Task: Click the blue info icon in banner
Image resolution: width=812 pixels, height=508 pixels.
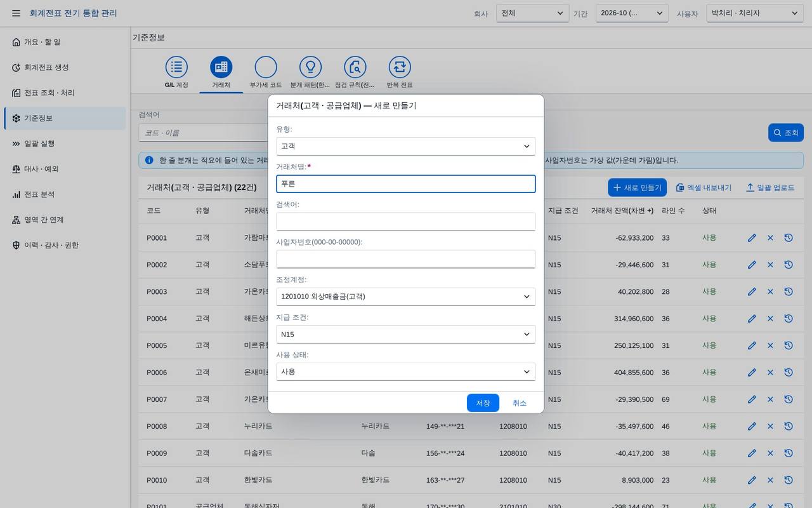Action: 149,160
